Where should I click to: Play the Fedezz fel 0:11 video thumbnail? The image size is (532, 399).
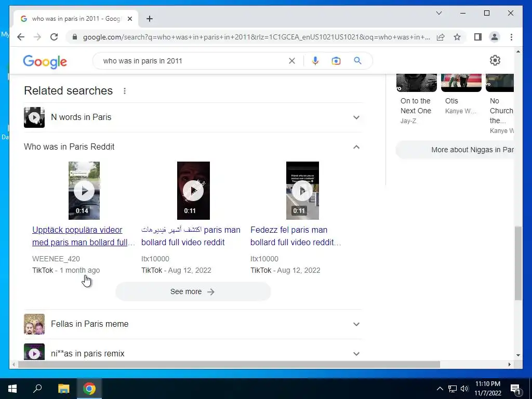tap(302, 191)
